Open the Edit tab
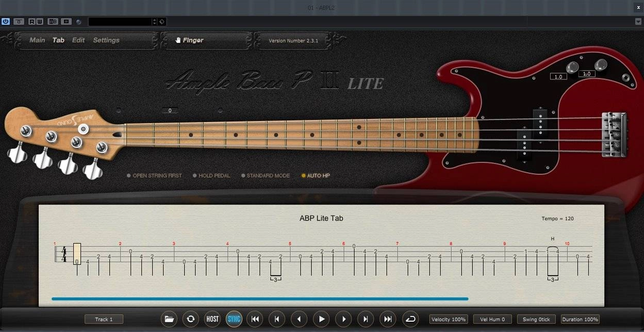The width and height of the screenshot is (644, 332). 78,40
